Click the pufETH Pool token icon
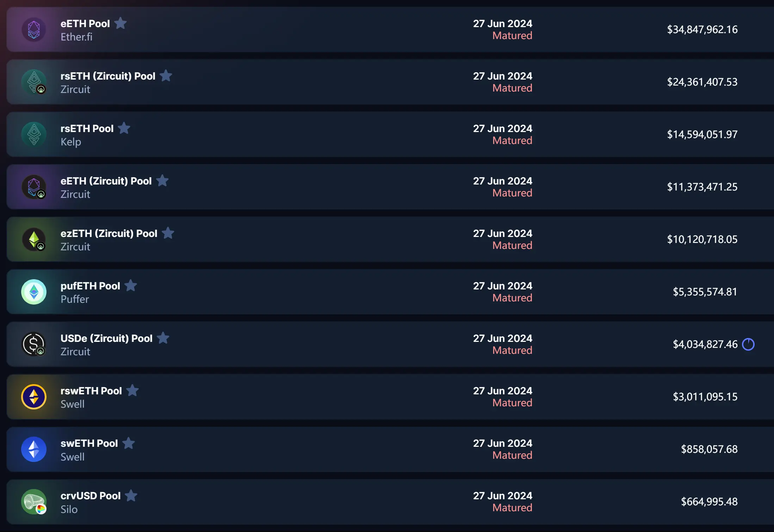774x532 pixels. 34,292
